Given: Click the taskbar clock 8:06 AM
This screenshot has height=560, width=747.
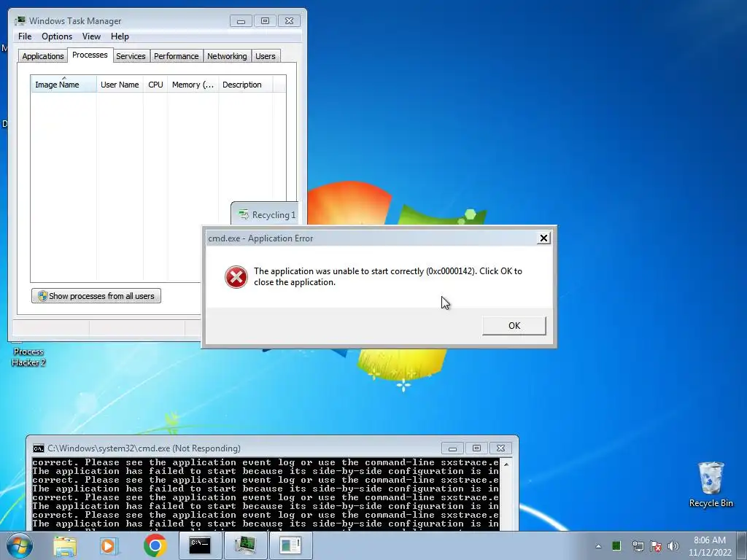Looking at the screenshot, I should coord(709,546).
